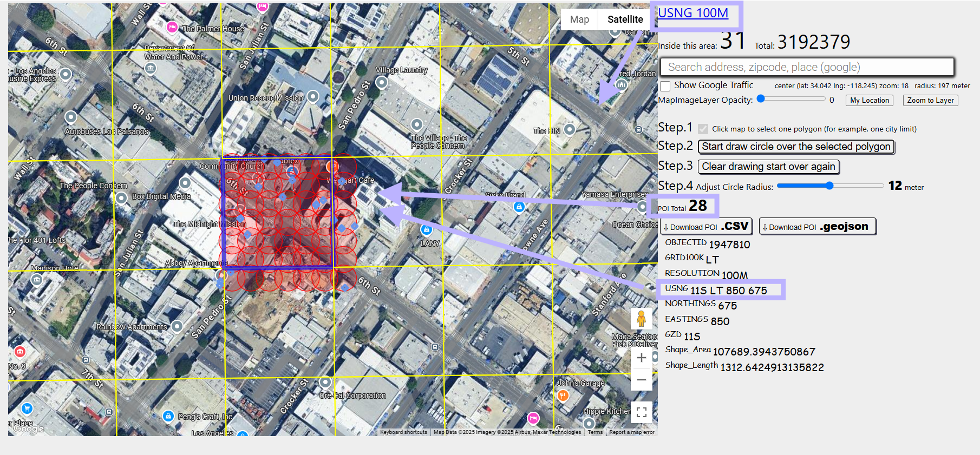The image size is (980, 455).
Task: Open Street View pegman icon
Action: click(641, 318)
